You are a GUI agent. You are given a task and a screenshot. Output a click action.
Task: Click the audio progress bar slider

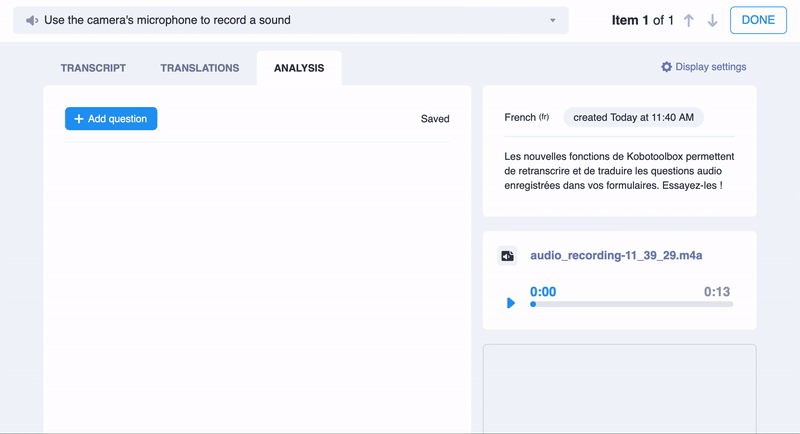click(x=632, y=304)
